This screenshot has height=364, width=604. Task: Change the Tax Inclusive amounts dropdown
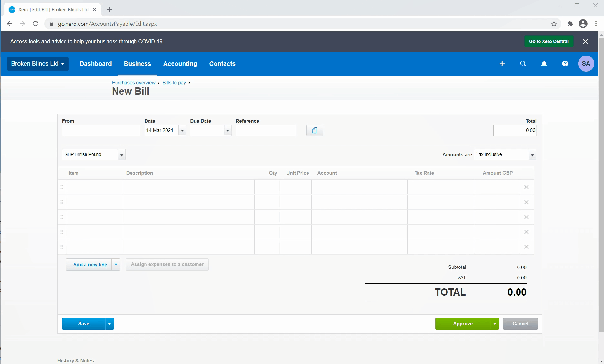coord(532,155)
